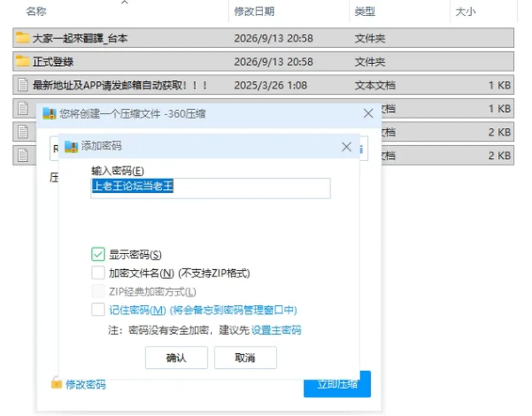Click the lock icon beside 修改密码

pos(57,383)
